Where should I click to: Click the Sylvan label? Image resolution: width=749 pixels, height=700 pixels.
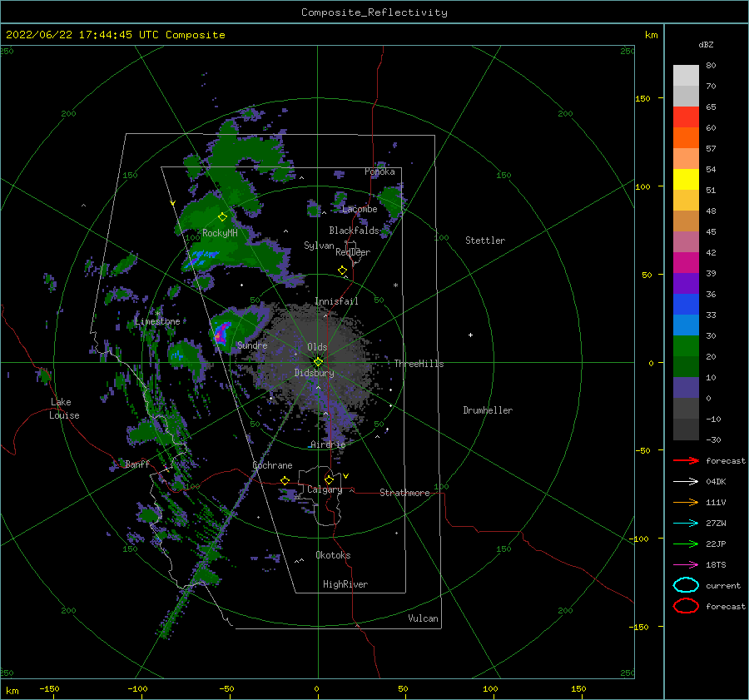click(x=319, y=246)
